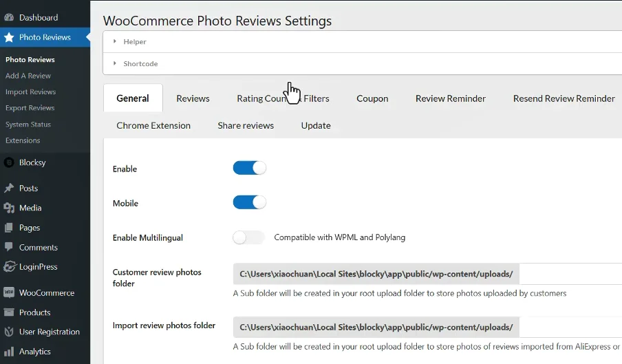
Task: Turn on Enable Multilingual switch
Action: (248, 237)
